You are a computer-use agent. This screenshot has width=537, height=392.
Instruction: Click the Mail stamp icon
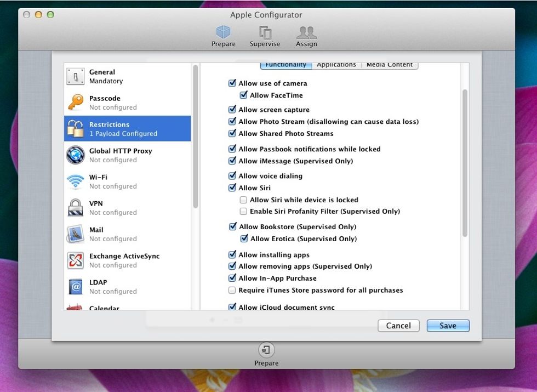76,234
